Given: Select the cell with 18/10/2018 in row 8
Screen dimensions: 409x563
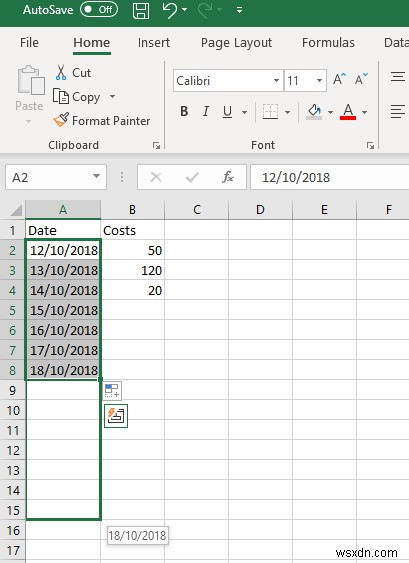Looking at the screenshot, I should tap(63, 370).
